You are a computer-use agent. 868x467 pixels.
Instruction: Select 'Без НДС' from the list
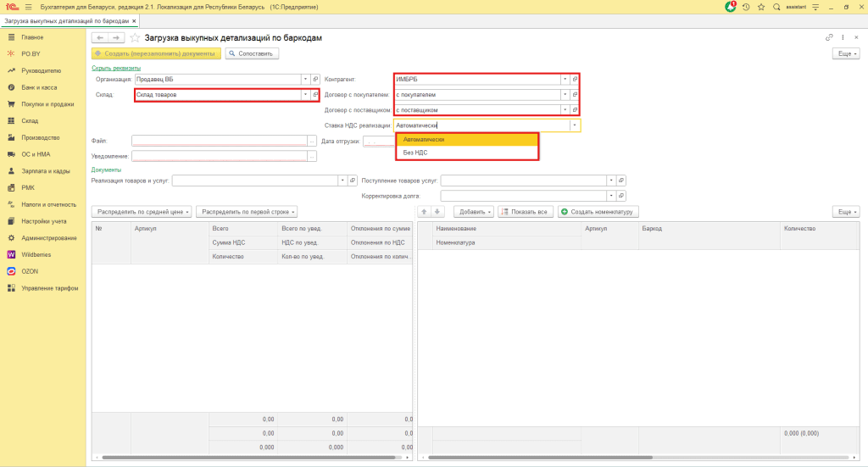tap(415, 153)
